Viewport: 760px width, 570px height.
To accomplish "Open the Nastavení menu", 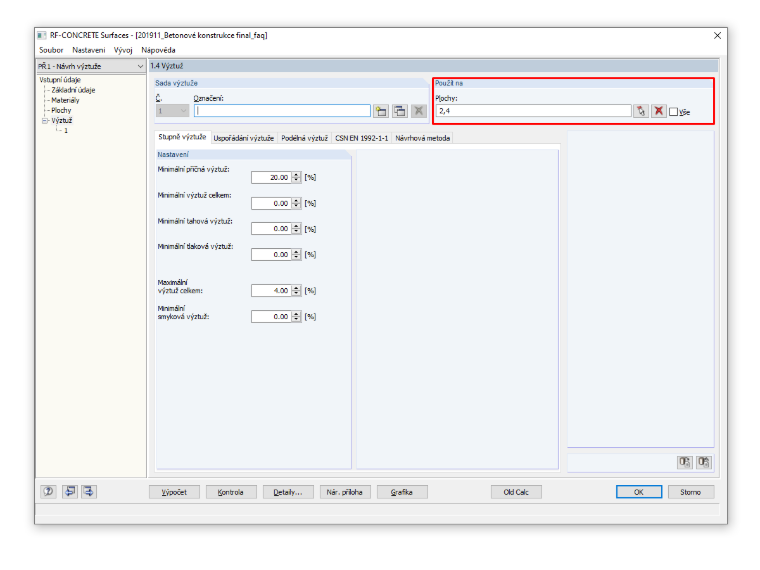I will [89, 50].
